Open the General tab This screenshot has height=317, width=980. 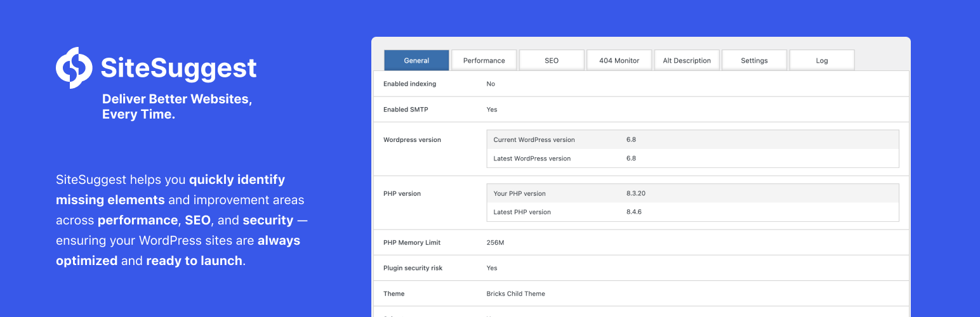[416, 60]
